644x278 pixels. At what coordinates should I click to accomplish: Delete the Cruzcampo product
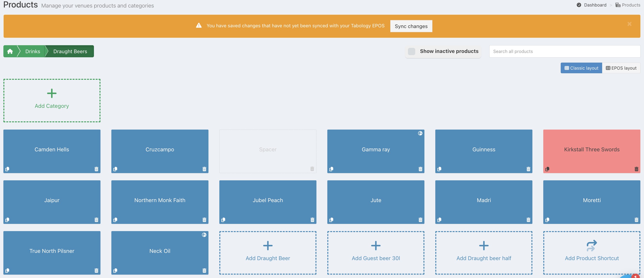click(x=205, y=169)
